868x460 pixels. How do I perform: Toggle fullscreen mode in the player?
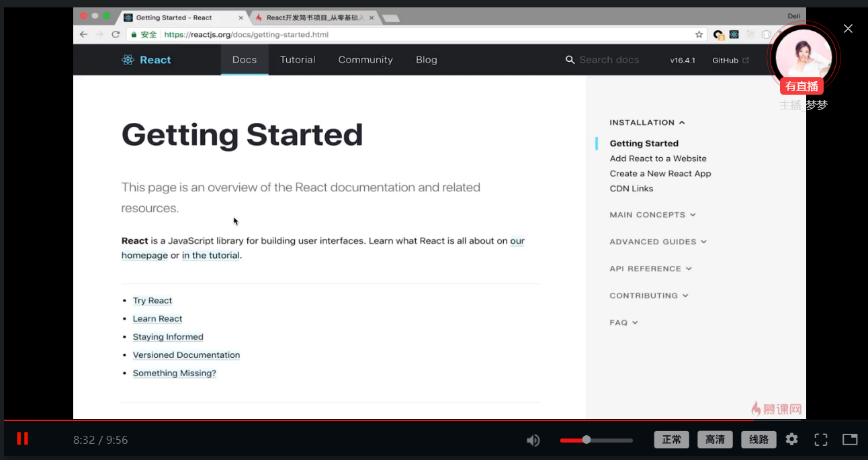point(821,439)
